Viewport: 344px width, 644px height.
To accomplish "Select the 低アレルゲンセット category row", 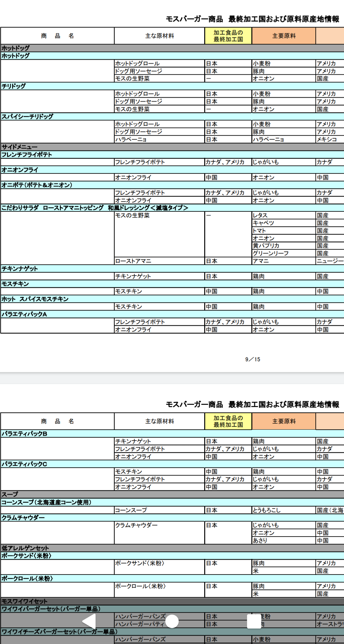I will tap(172, 548).
